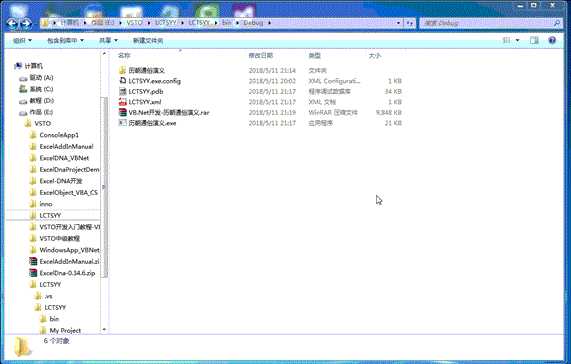Select ExcelDNA_VBNet in the tree

pyautogui.click(x=64, y=158)
